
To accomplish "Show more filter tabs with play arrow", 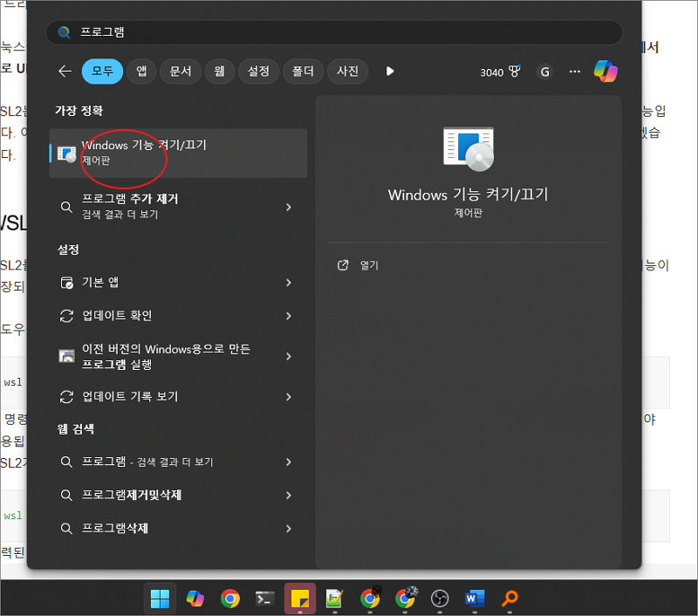I will (390, 72).
